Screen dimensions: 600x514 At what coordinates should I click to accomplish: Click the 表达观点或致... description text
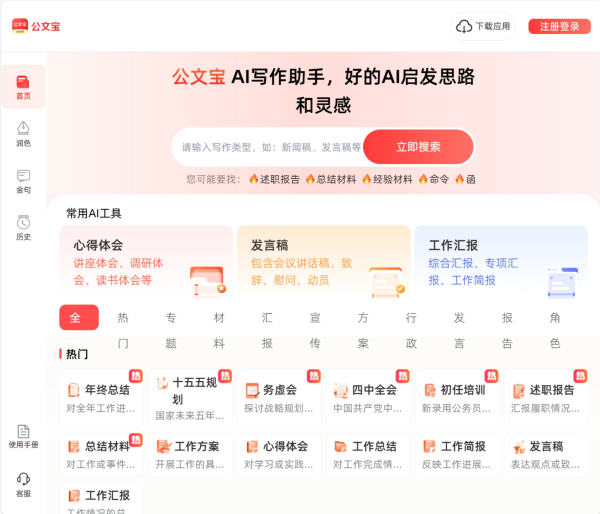[x=545, y=465]
